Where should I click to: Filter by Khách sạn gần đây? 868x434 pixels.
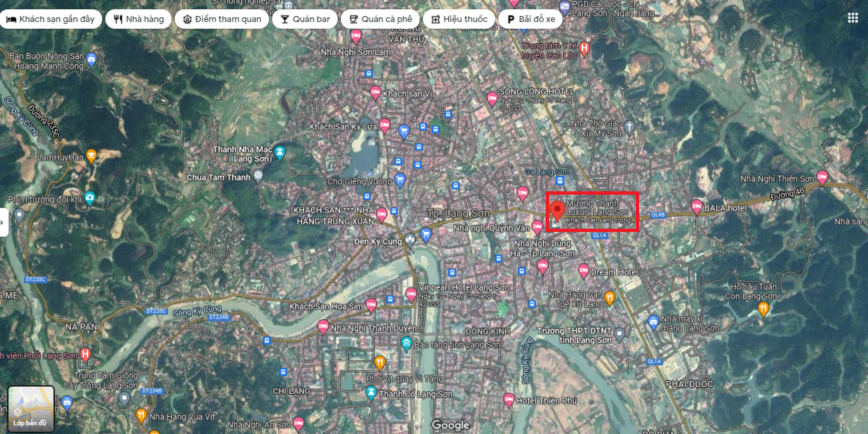[x=51, y=19]
